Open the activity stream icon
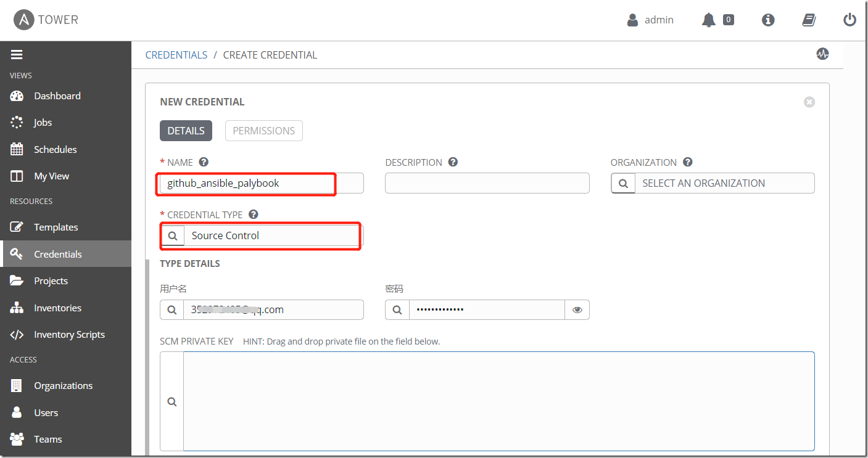The width and height of the screenshot is (868, 458). pos(822,54)
